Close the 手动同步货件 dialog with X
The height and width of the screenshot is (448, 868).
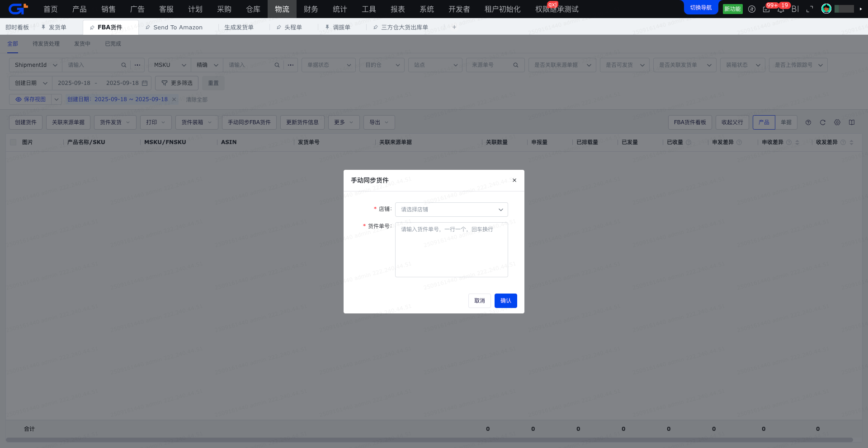(514, 180)
